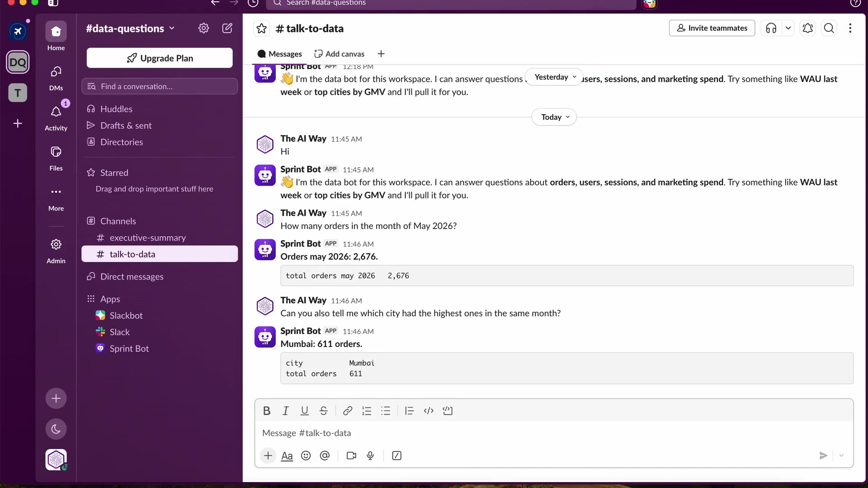This screenshot has width=868, height=488.
Task: Select the DQ workspace icon
Action: [x=18, y=62]
